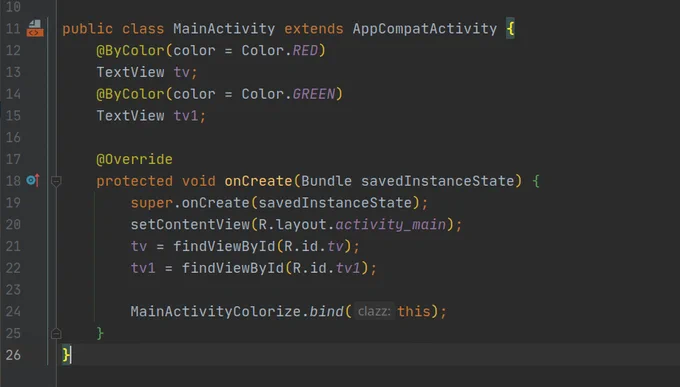Click 'R.id.tv' on line 21
The height and width of the screenshot is (387, 680).
(x=314, y=246)
